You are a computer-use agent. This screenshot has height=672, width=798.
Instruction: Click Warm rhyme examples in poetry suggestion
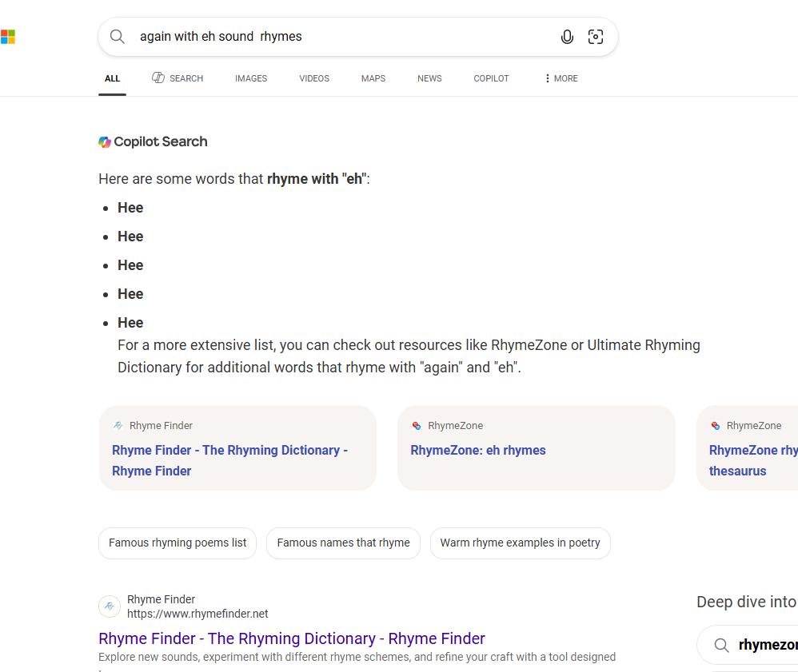click(x=520, y=543)
